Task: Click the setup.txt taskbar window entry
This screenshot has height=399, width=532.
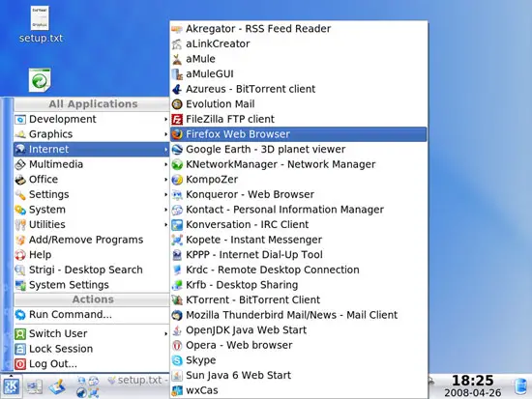Action: coord(137,381)
